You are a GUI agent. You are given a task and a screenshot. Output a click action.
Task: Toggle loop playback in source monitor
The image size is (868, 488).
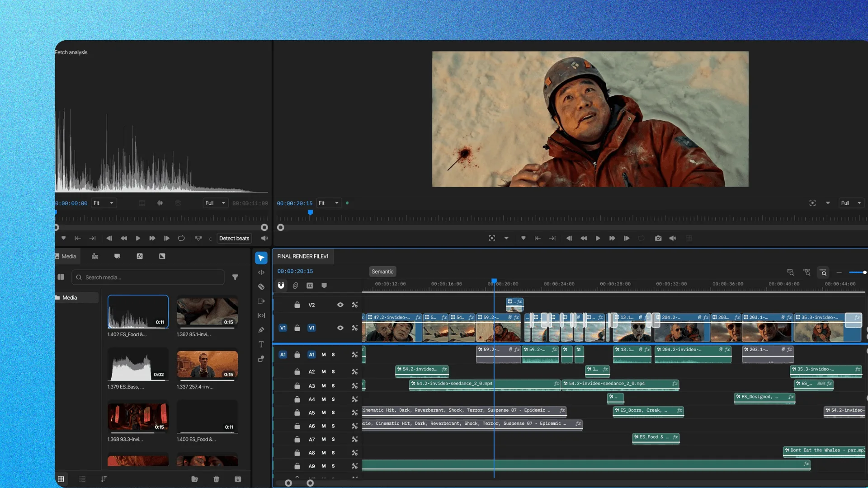click(181, 239)
